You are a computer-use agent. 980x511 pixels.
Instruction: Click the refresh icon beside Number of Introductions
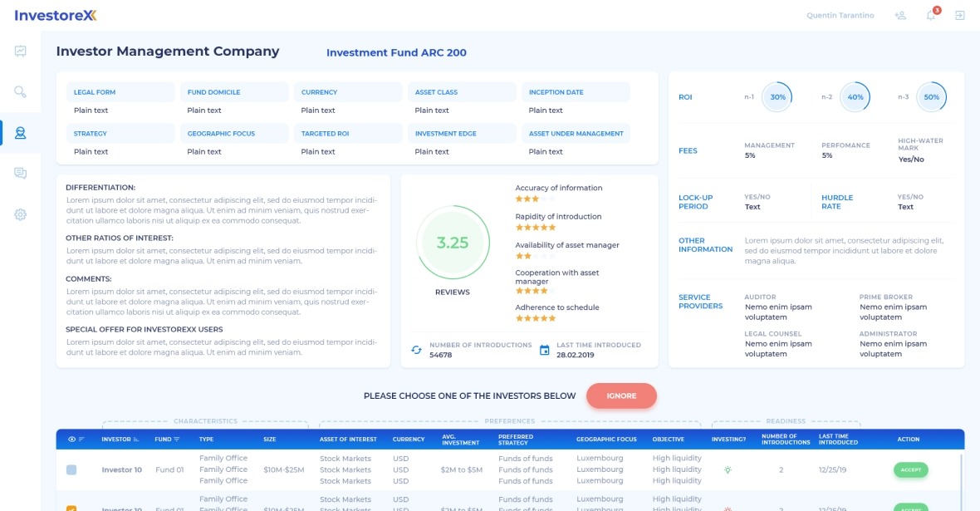[x=417, y=350]
